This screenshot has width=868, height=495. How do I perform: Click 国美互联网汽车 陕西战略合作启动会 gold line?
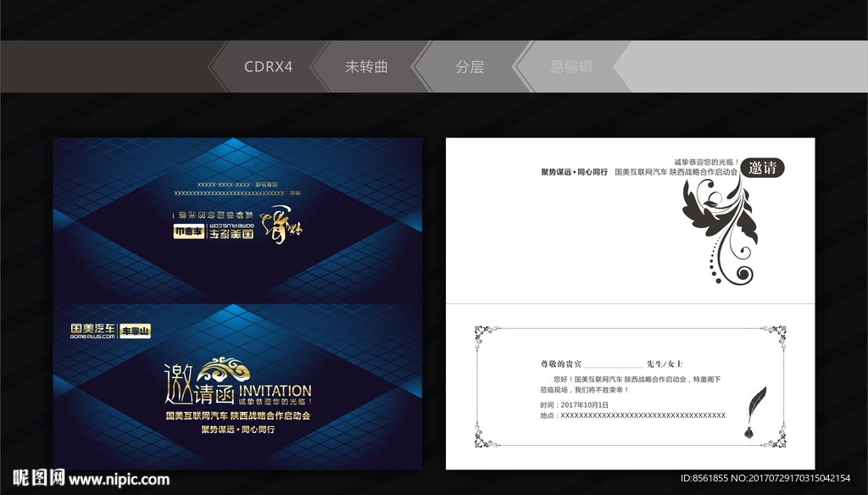coord(238,415)
